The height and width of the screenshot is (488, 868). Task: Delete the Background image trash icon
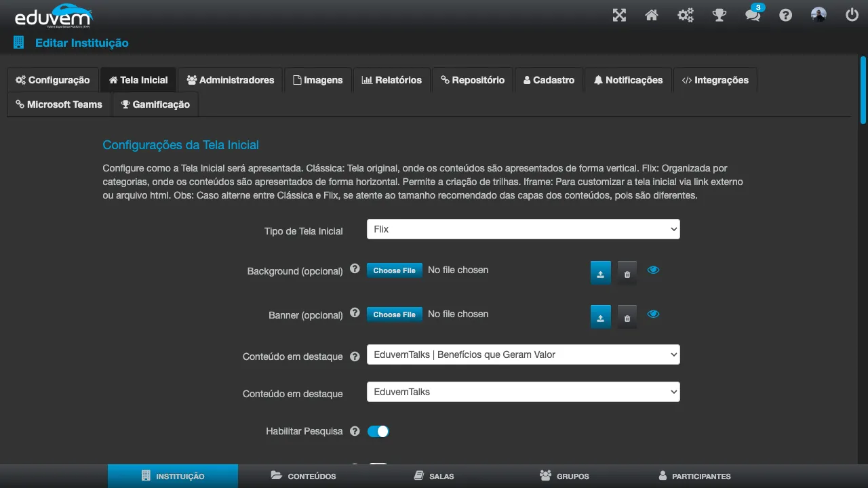627,273
